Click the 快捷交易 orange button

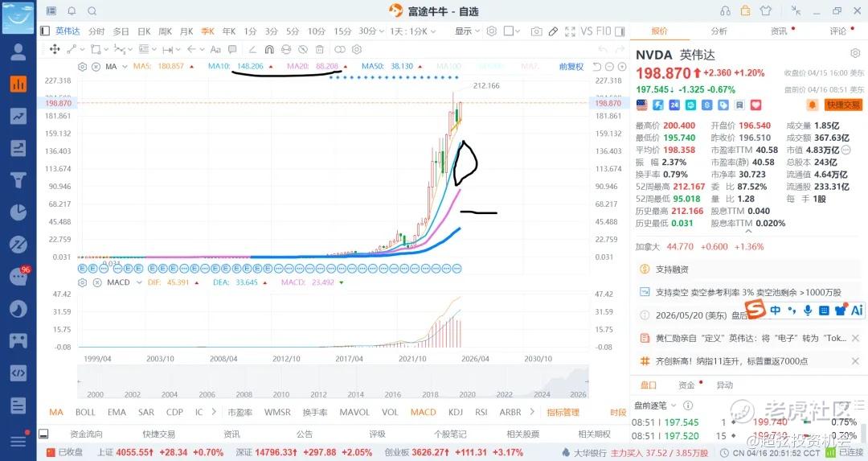(x=843, y=105)
